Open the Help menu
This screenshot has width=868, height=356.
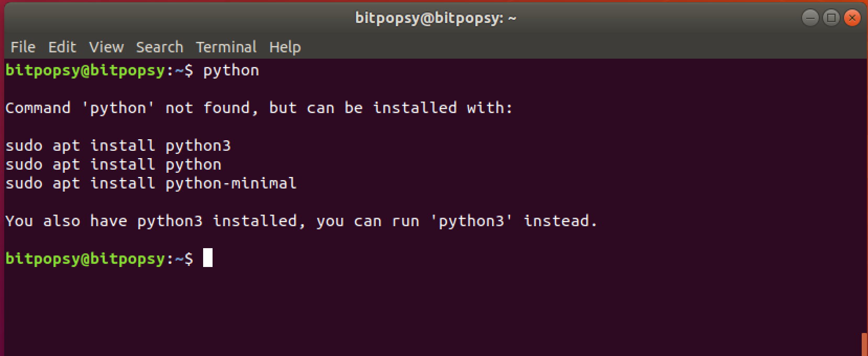[x=285, y=47]
